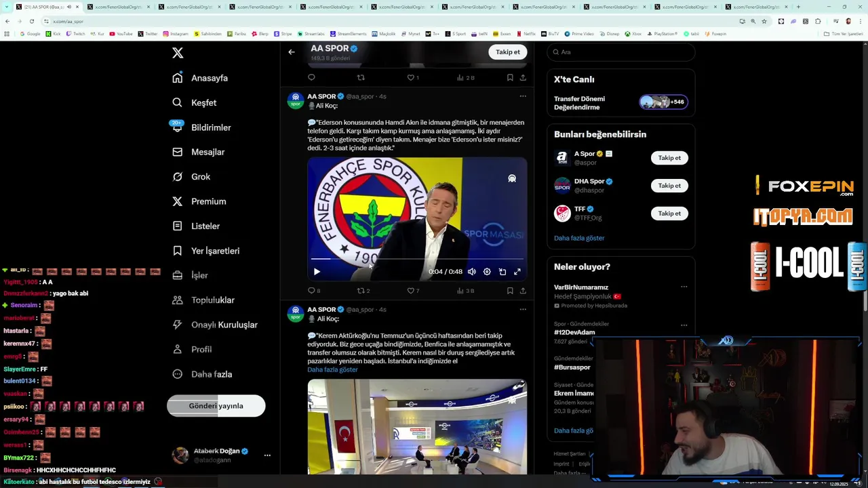Image resolution: width=868 pixels, height=488 pixels.
Task: Bookmark the Ederson video tweet
Action: (x=510, y=291)
